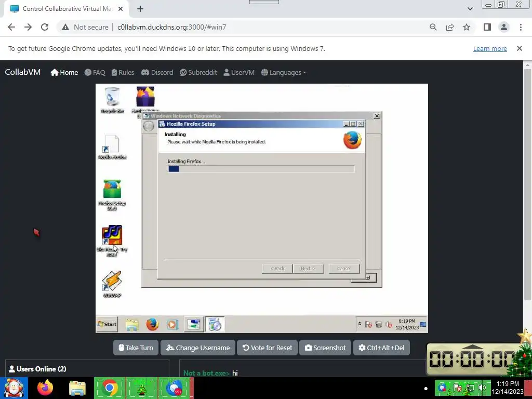Launch Firefox from the VM taskbar

pyautogui.click(x=152, y=324)
